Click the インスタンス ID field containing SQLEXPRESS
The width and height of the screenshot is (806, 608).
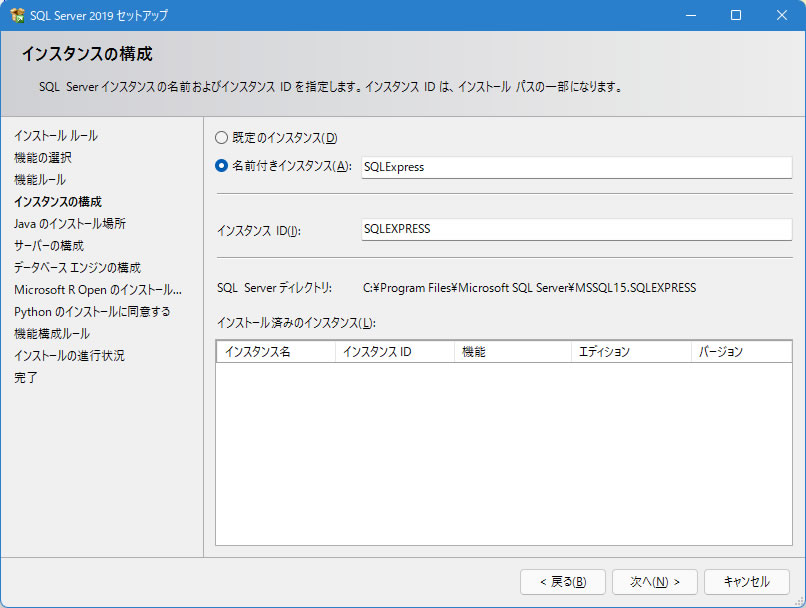pos(576,229)
